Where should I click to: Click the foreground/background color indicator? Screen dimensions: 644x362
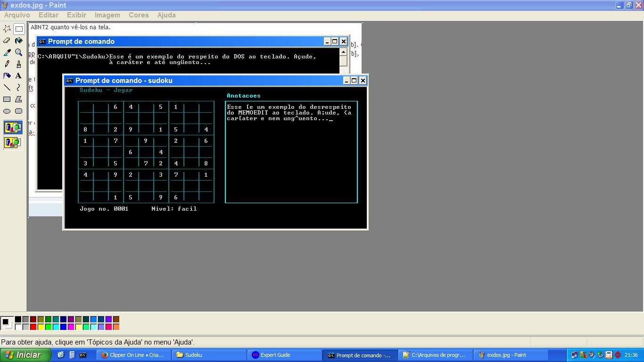[x=7, y=323]
